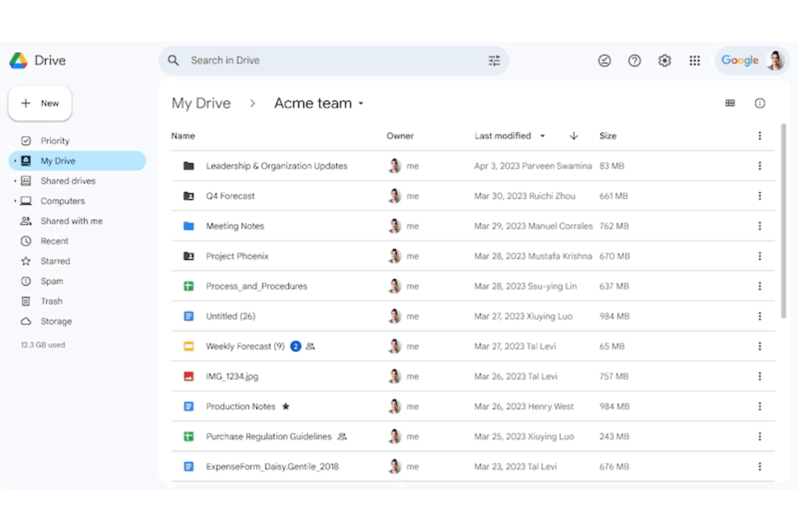Open the Google account avatar

pyautogui.click(x=775, y=60)
